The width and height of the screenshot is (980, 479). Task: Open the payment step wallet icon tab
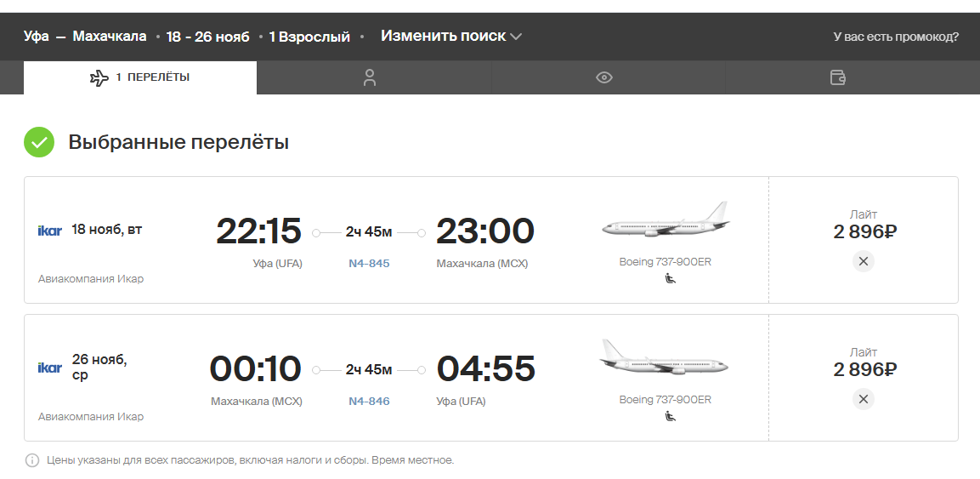coord(837,77)
